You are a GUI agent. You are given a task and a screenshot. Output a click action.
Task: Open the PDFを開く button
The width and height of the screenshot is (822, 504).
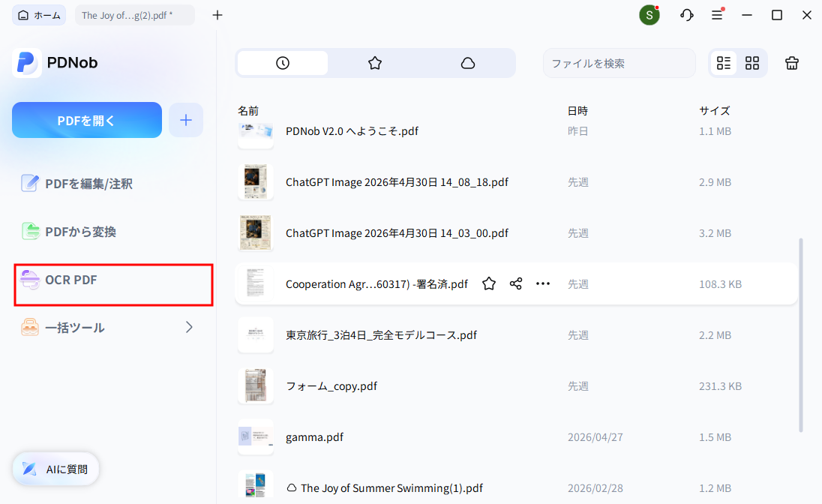click(87, 120)
